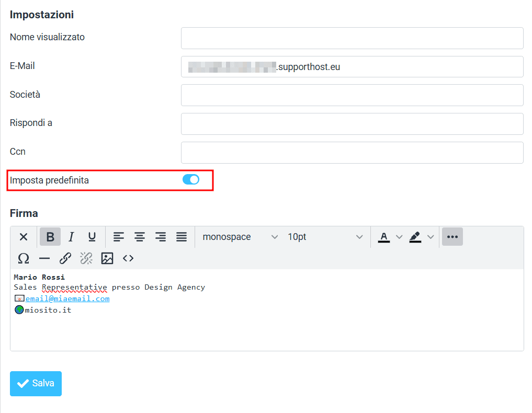This screenshot has width=532, height=413.
Task: Apply italic formatting to signature
Action: click(x=71, y=237)
